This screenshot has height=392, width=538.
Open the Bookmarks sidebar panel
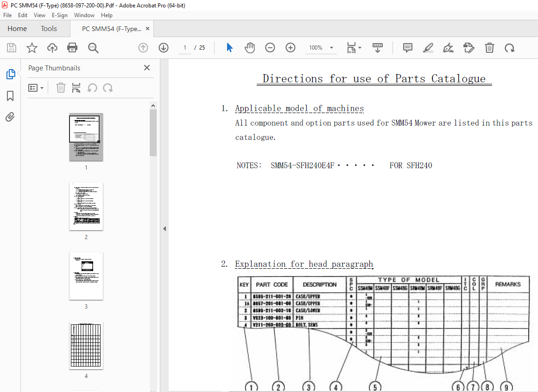tap(10, 96)
